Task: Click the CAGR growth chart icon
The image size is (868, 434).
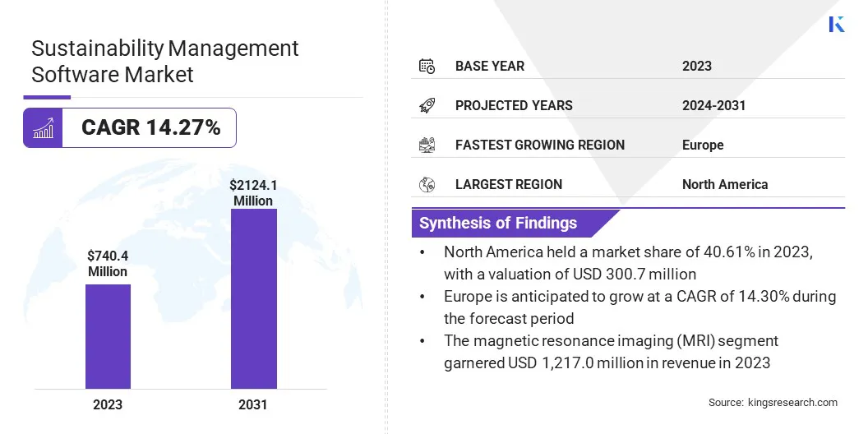Action: point(43,128)
